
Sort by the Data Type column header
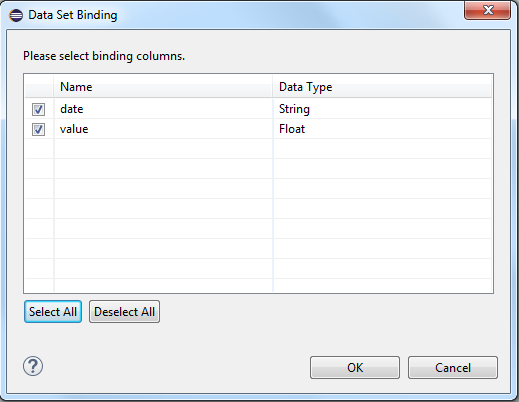[x=382, y=87]
